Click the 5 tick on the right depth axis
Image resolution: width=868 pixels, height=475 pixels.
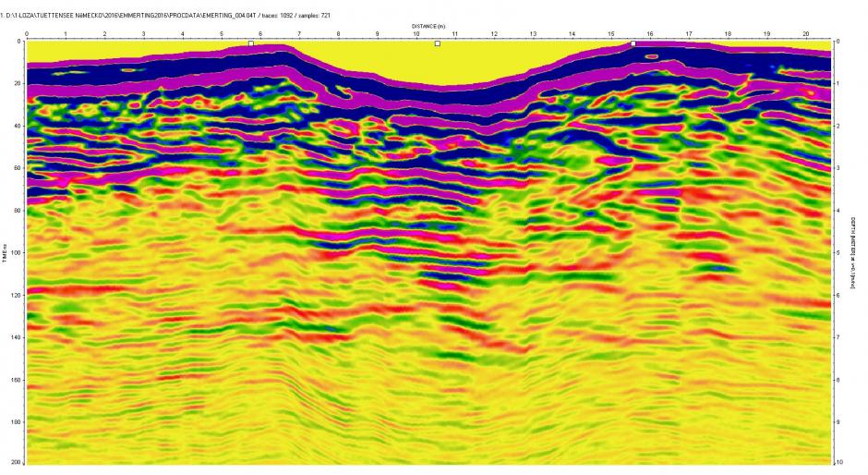838,252
